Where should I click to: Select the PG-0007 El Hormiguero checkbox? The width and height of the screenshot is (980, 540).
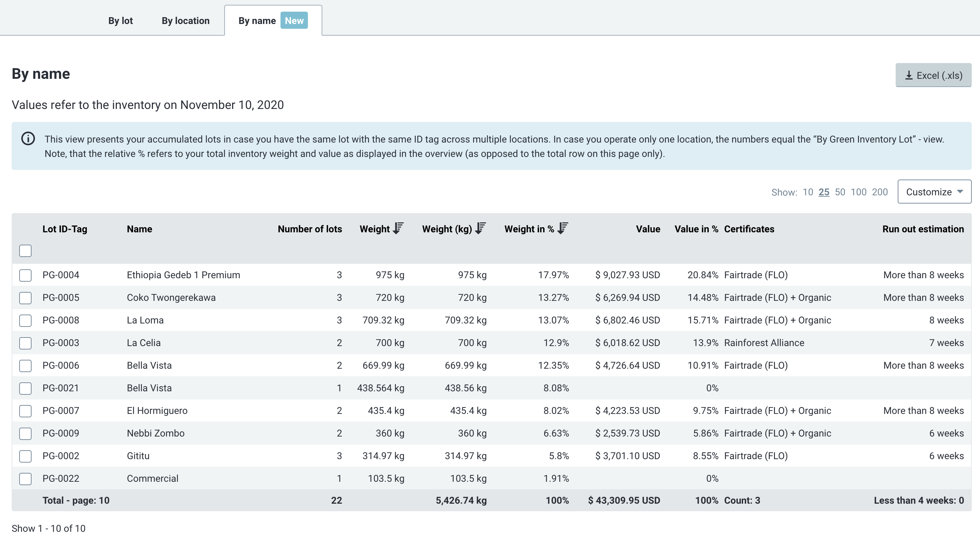25,411
